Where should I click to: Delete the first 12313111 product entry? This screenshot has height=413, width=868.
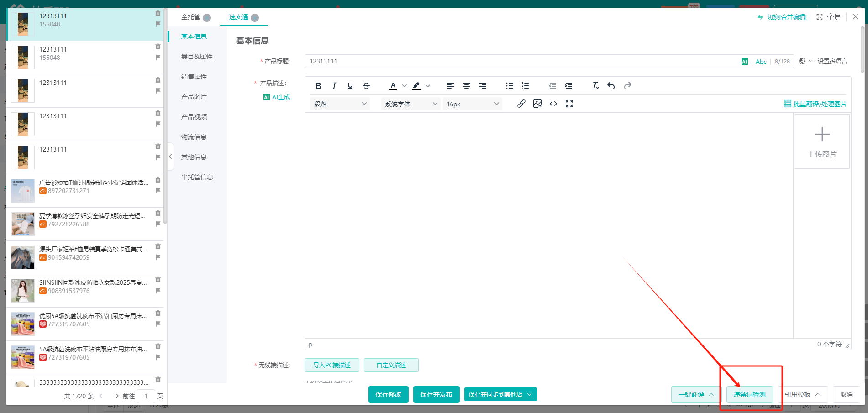click(158, 13)
